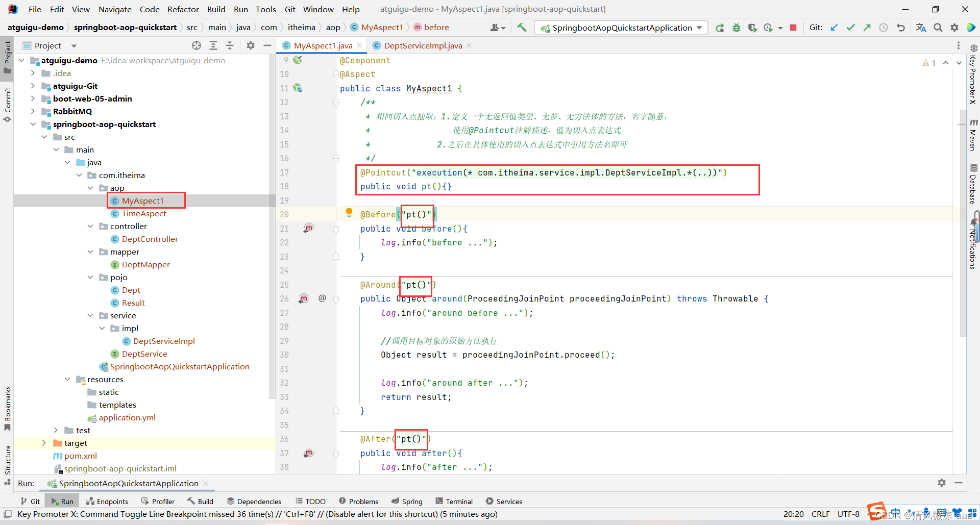
Task: Open the Terminal tool window
Action: [x=454, y=502]
